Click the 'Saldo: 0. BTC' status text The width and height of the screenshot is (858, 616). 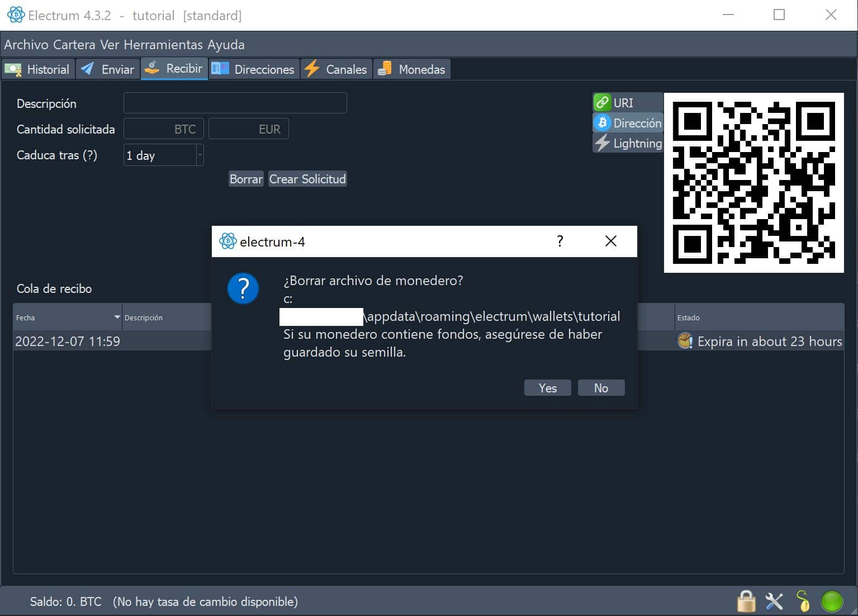[x=65, y=601]
